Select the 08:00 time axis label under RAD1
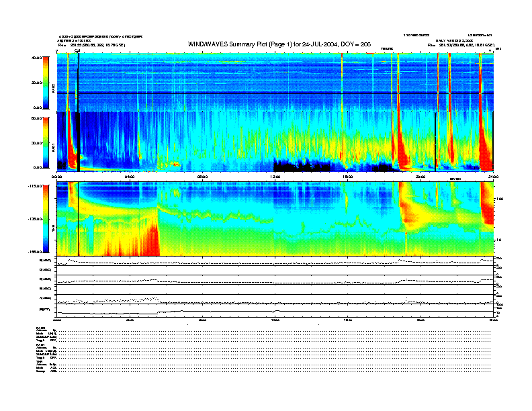This screenshot has width=532, height=411. pyautogui.click(x=203, y=177)
